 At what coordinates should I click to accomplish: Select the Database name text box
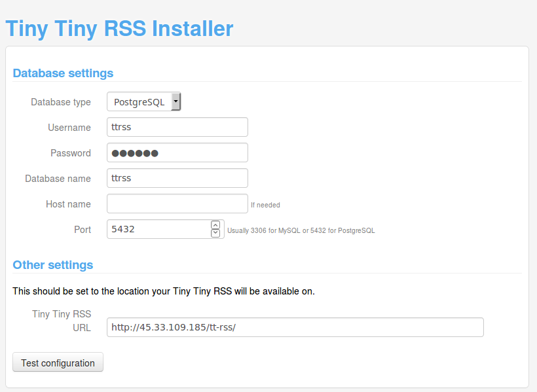[177, 178]
